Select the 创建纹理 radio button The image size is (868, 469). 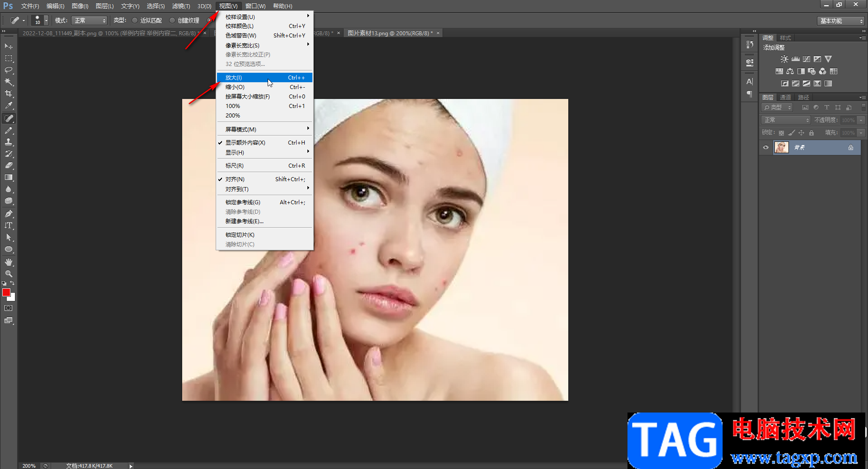pos(172,20)
